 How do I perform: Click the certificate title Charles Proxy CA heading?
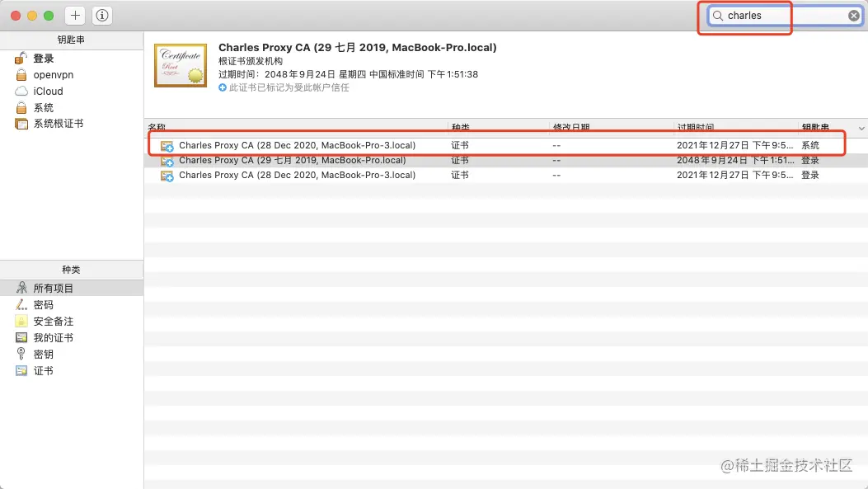click(358, 48)
